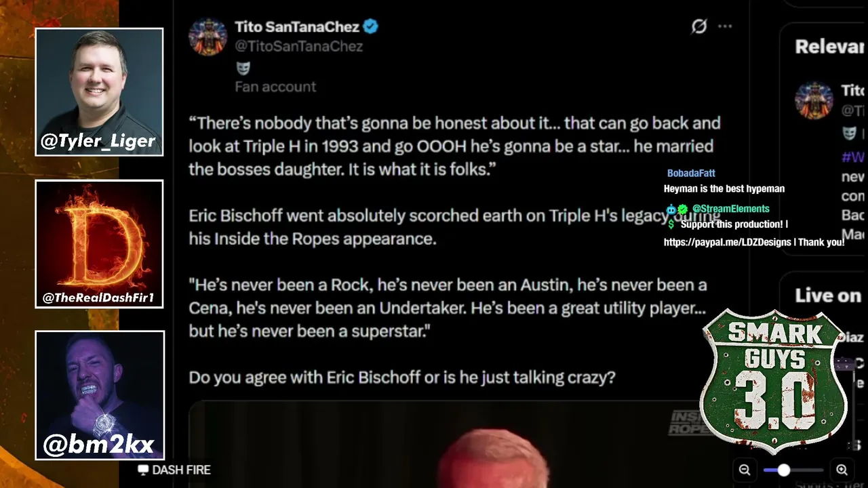
Task: Click the zoom in magnifier icon
Action: (842, 470)
